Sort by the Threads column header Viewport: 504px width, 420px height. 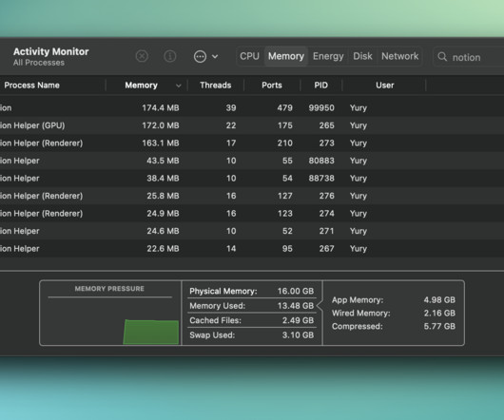tap(215, 86)
